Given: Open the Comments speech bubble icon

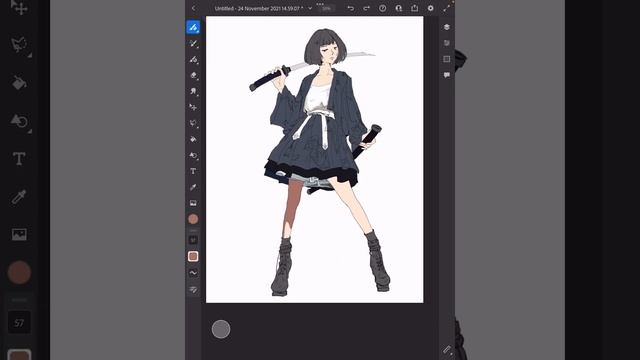Looking at the screenshot, I should [x=447, y=75].
